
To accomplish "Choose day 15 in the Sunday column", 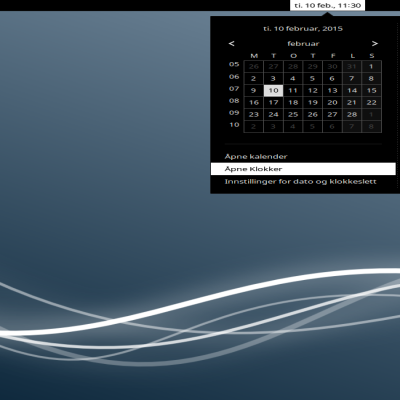I will (371, 90).
